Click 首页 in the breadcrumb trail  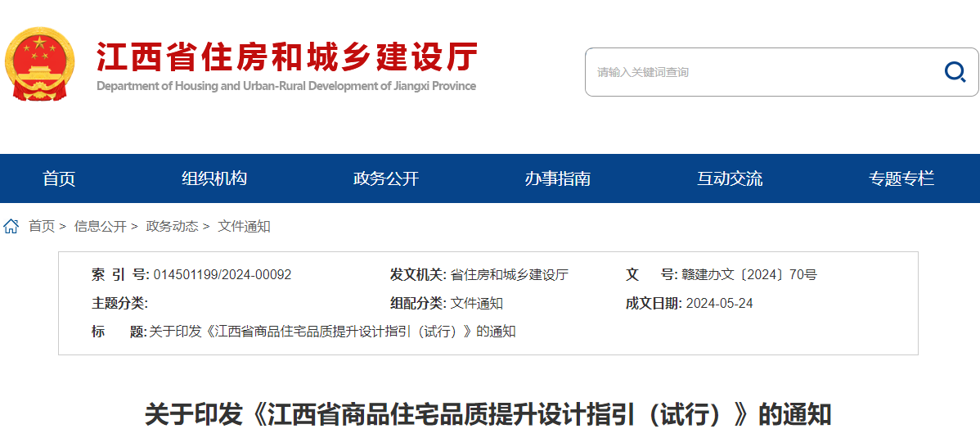(x=42, y=227)
